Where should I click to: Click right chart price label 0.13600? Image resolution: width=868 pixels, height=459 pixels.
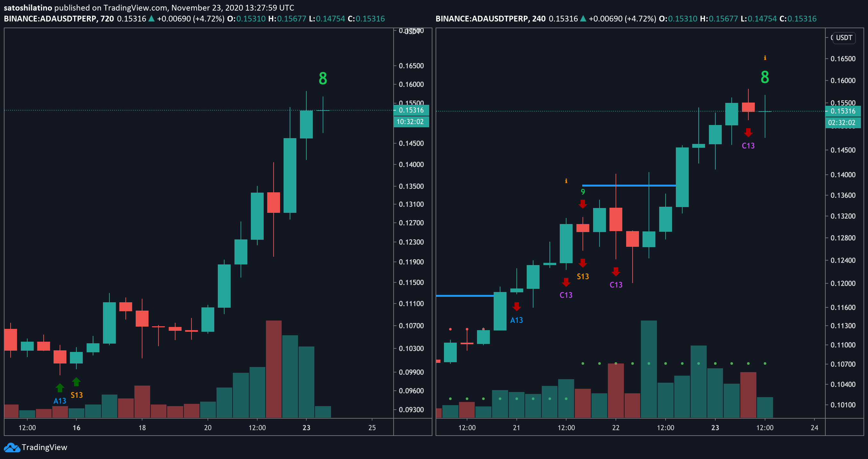tap(843, 195)
